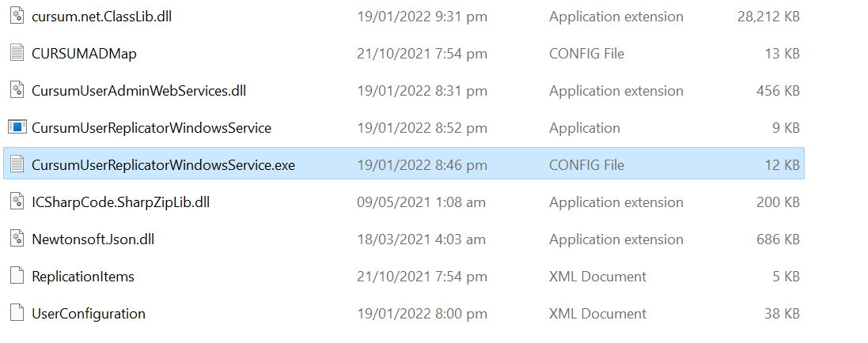Click the ICSharpCode.SharpZipLib.dll file icon
This screenshot has height=343, width=868.
[x=17, y=202]
